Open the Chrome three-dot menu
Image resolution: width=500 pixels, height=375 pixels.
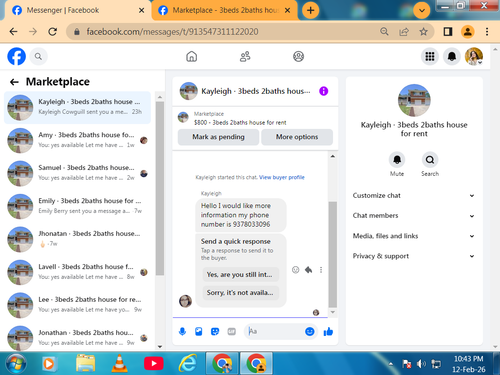[x=487, y=32]
